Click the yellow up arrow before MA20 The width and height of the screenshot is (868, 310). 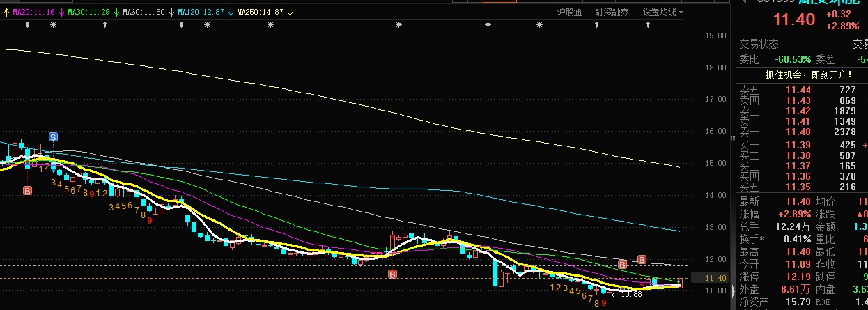[x=6, y=12]
